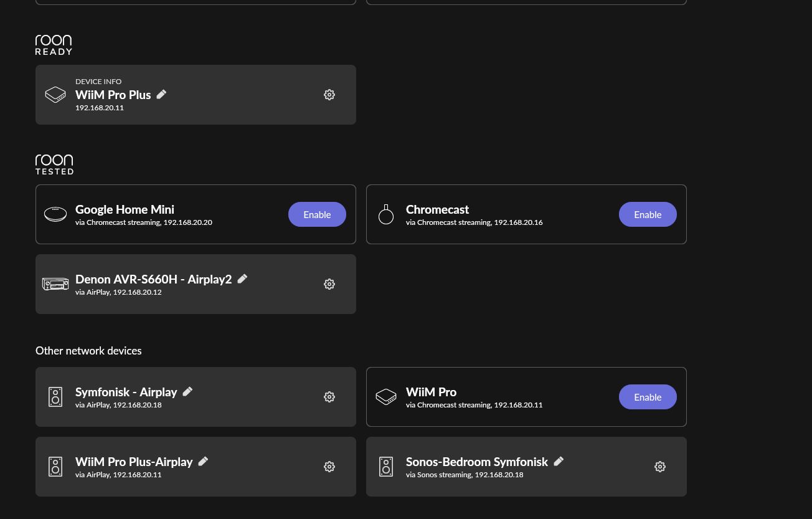Click the Denon AVR receiver icon
The height and width of the screenshot is (519, 812).
[x=55, y=284]
